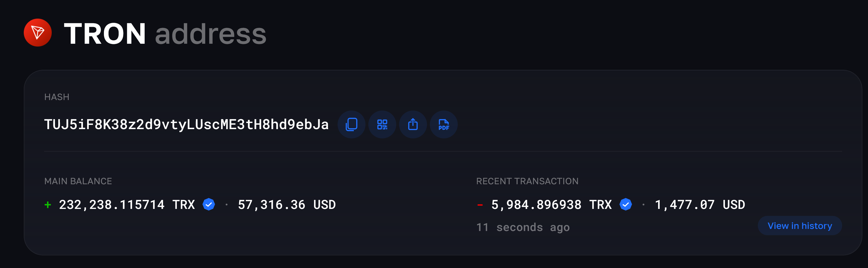Screen dimensions: 868x268
Task: Click the 57,316.36 USD balance value
Action: pyautogui.click(x=287, y=205)
